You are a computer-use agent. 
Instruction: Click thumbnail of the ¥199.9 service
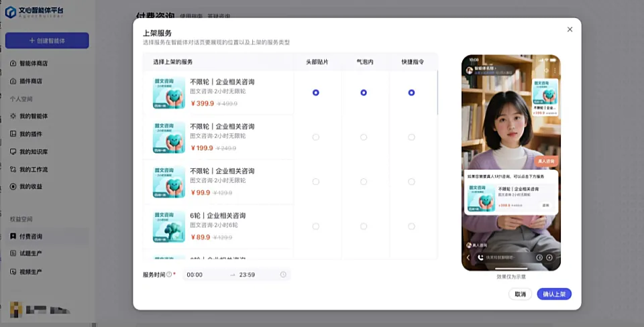(169, 137)
